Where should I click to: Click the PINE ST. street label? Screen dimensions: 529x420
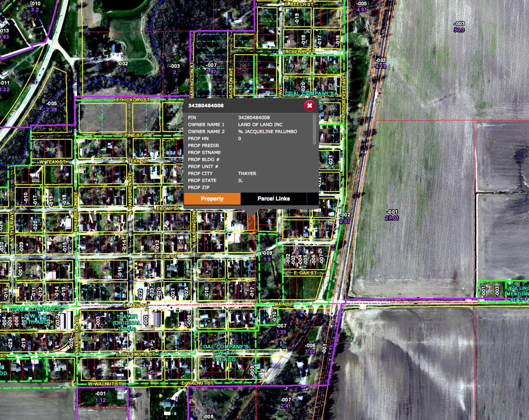pos(134,135)
